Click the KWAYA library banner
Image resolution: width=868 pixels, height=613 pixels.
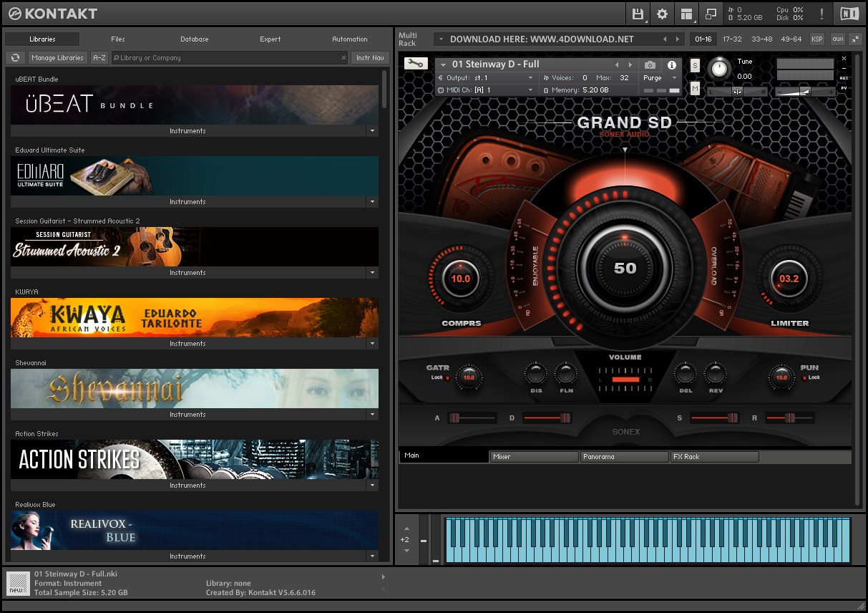pyautogui.click(x=195, y=318)
